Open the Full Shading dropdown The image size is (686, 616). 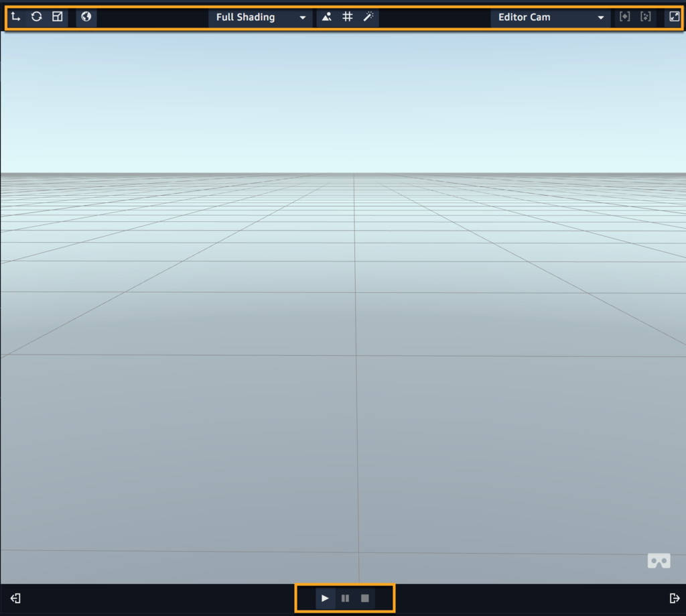(261, 17)
